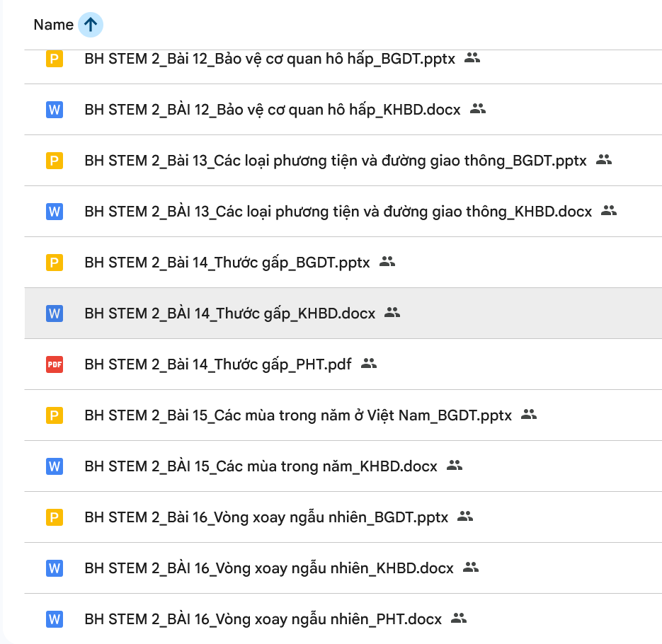The height and width of the screenshot is (644, 662).
Task: Open Bài 15_Các mùa trong năm ở Việt Nam_BGDT.pptx
Action: [297, 415]
